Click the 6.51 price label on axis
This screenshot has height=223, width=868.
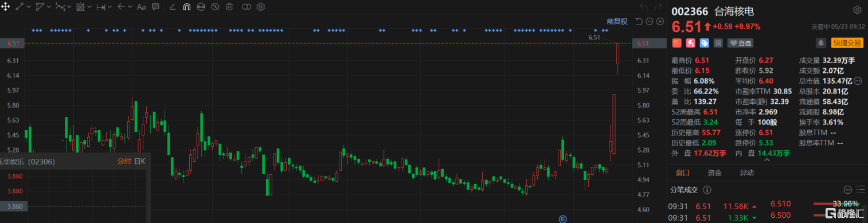coord(642,44)
